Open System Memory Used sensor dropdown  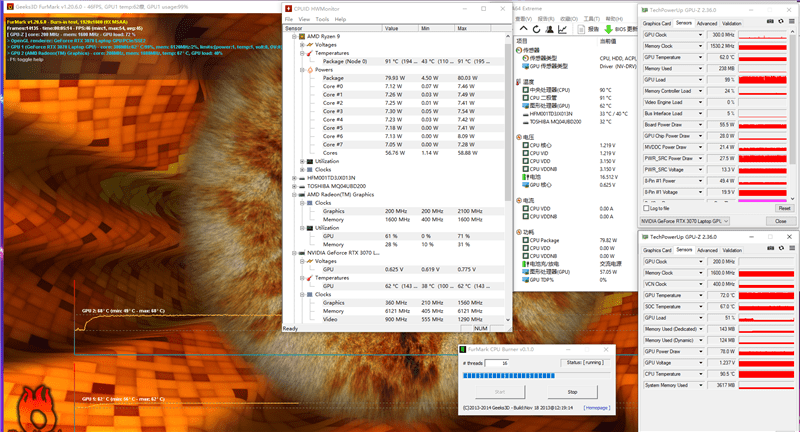[700, 385]
